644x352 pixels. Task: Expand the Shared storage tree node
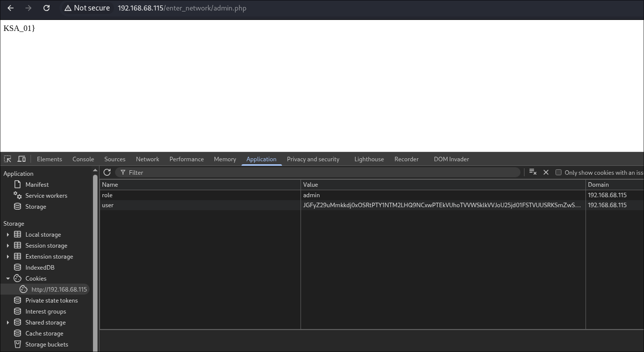[8, 323]
